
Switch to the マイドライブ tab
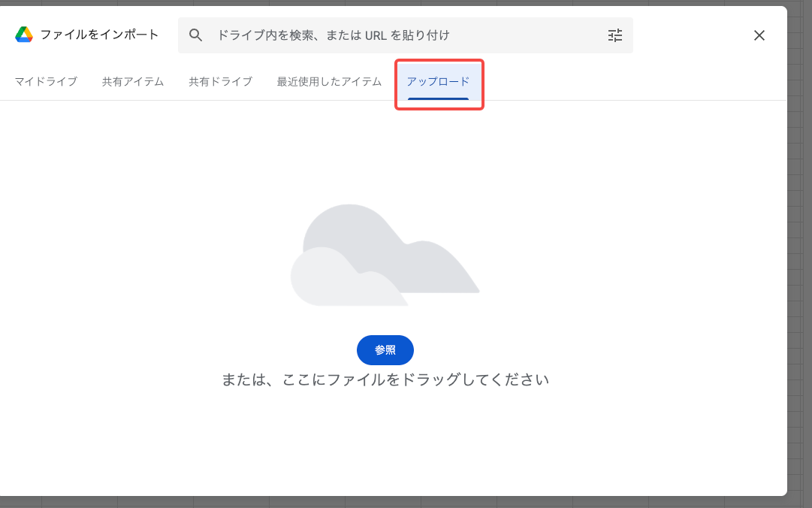point(46,81)
